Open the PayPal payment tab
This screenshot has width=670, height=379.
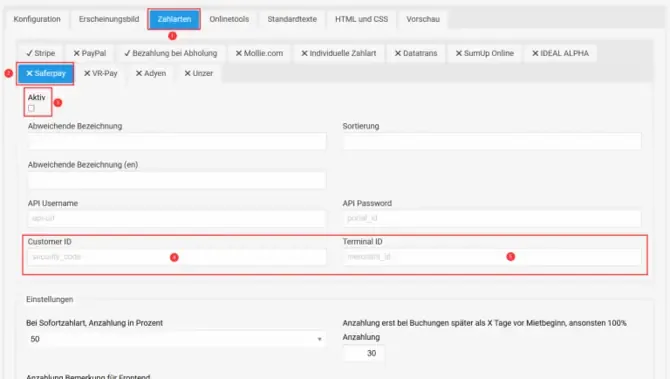[90, 53]
